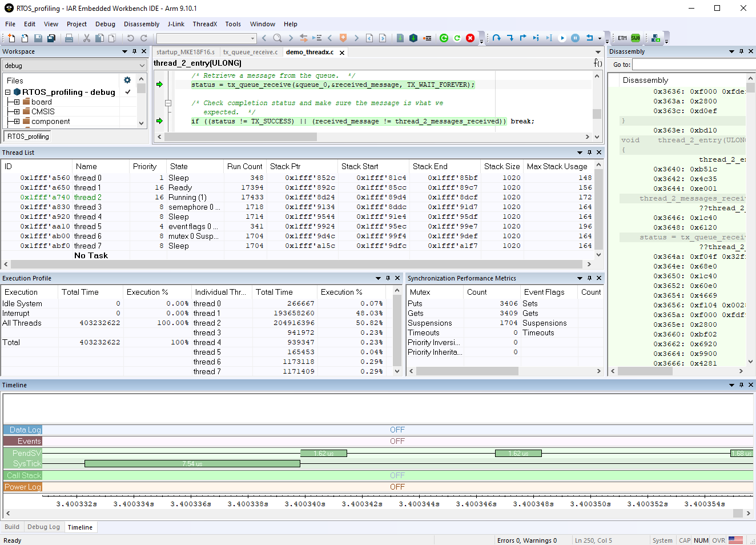
Task: Click the Go run debug icon
Action: 562,38
